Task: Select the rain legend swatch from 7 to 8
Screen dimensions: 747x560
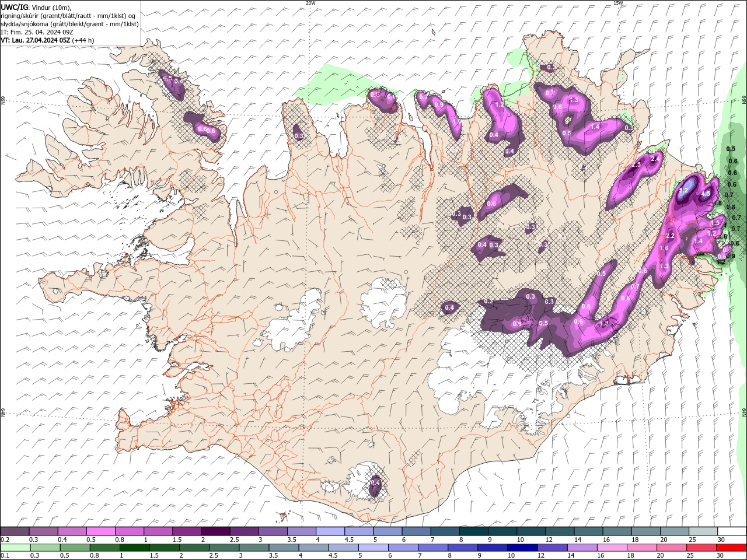Action: click(432, 548)
